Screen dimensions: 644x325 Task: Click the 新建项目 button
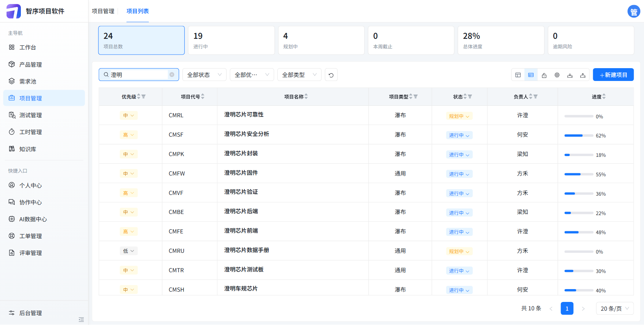click(613, 75)
